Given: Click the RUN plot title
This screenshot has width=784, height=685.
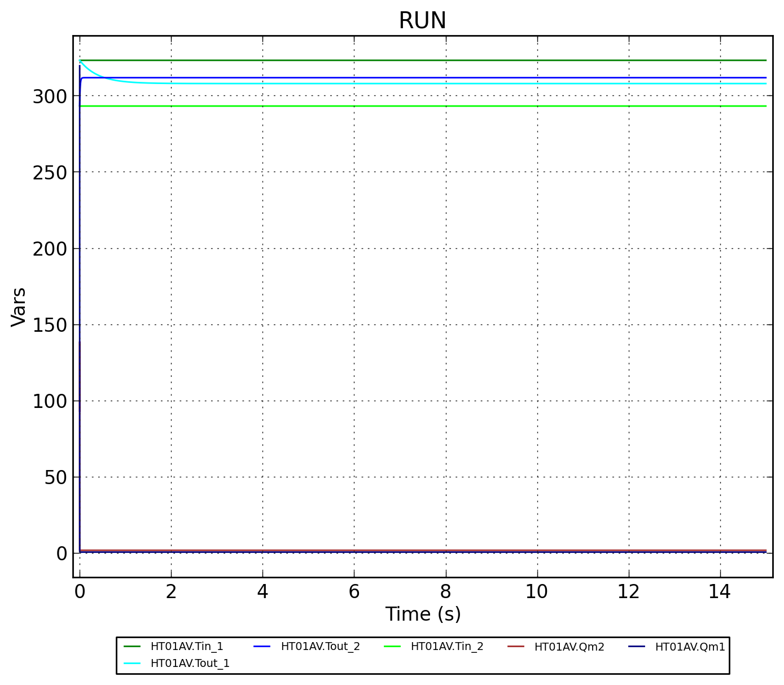Looking at the screenshot, I should [x=422, y=21].
